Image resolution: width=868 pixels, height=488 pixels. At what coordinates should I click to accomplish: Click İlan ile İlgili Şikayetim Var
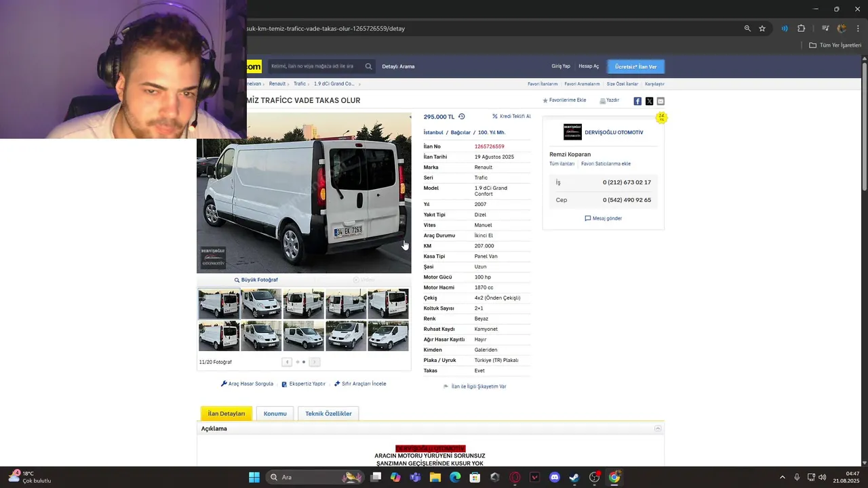475,386
